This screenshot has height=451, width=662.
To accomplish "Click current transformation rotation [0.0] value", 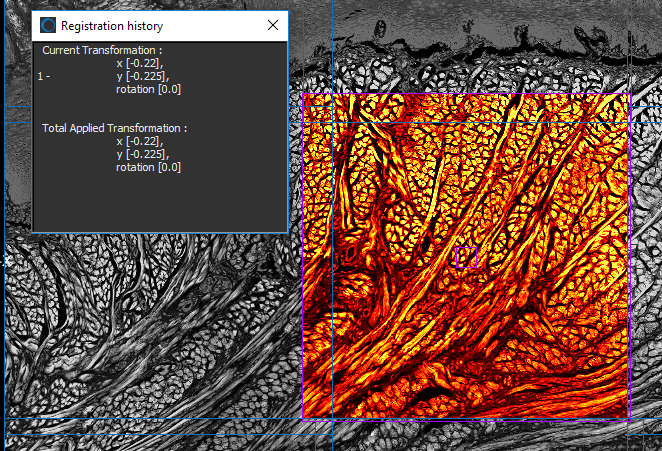I will (148, 89).
